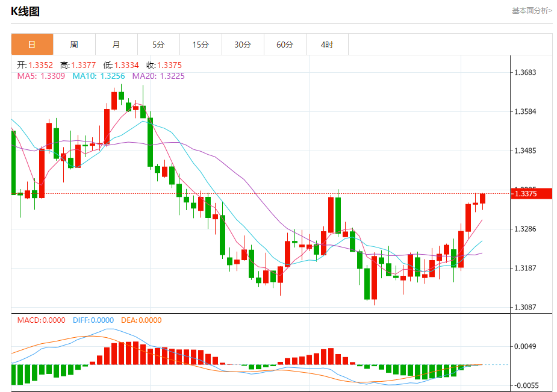Click the 1.3485 axis label

[525, 151]
